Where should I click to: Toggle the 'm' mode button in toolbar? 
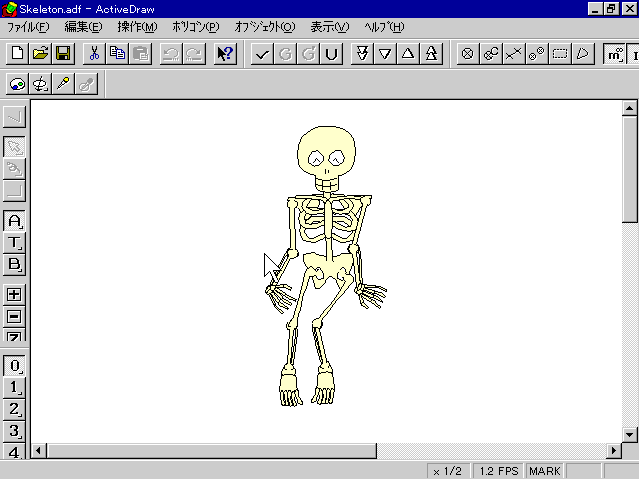pyautogui.click(x=614, y=53)
